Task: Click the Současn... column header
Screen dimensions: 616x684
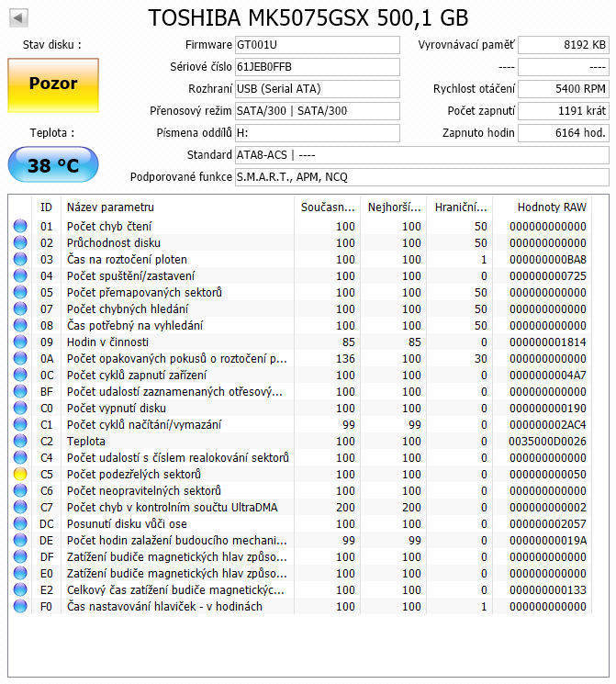Action: pos(328,207)
